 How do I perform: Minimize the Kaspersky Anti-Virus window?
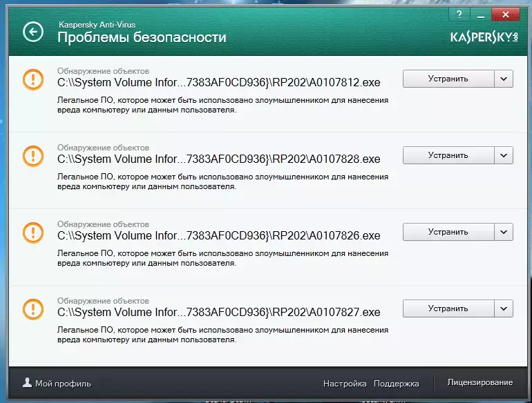click(x=480, y=14)
